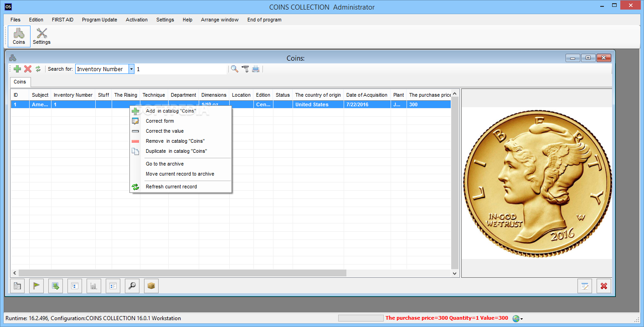Image resolution: width=644 pixels, height=327 pixels.
Task: Click the edit note icon at bottom right
Action: 585,286
